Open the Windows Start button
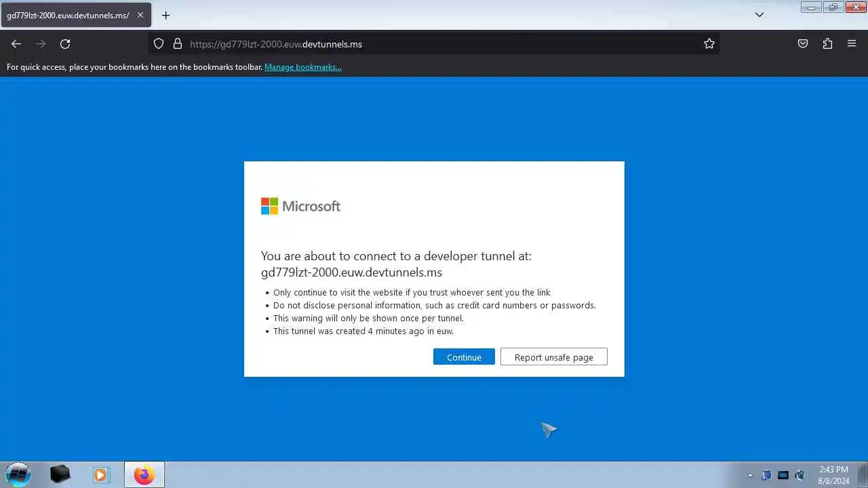The width and height of the screenshot is (868, 488). [18, 474]
